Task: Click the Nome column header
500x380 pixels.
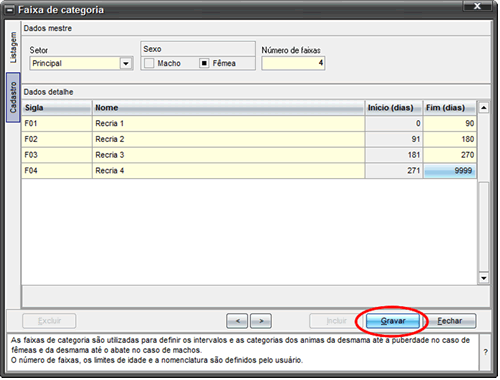Action: (228, 108)
